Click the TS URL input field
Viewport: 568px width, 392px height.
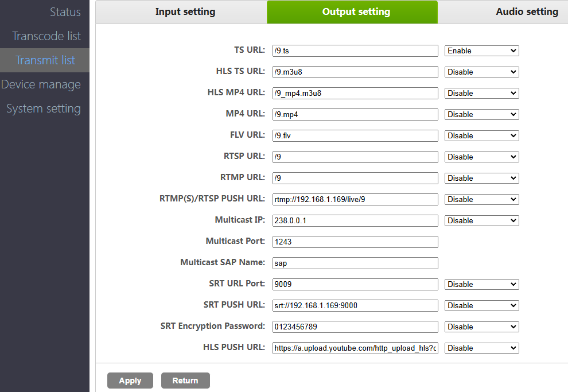click(355, 51)
